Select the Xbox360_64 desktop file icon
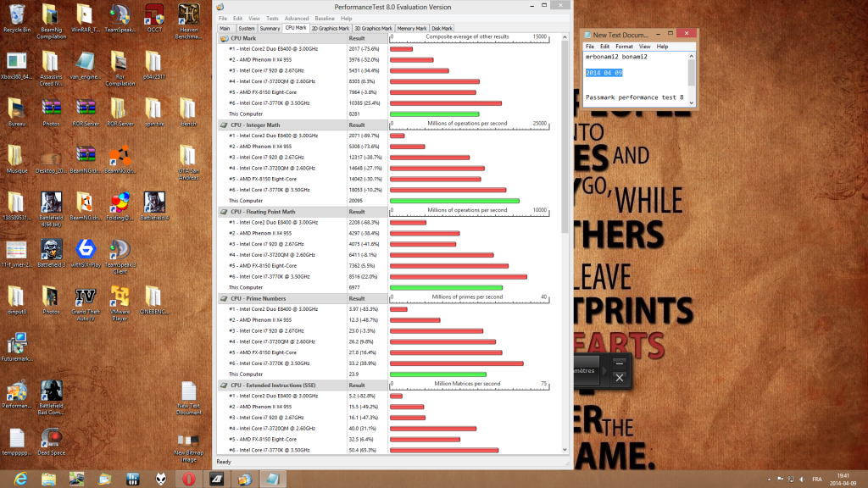Image resolution: width=868 pixels, height=488 pixels. point(17,66)
